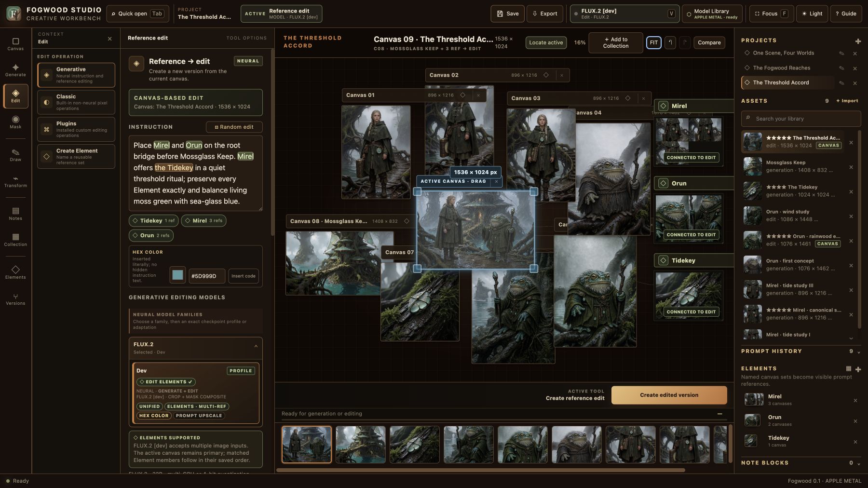Click the Export button

544,14
